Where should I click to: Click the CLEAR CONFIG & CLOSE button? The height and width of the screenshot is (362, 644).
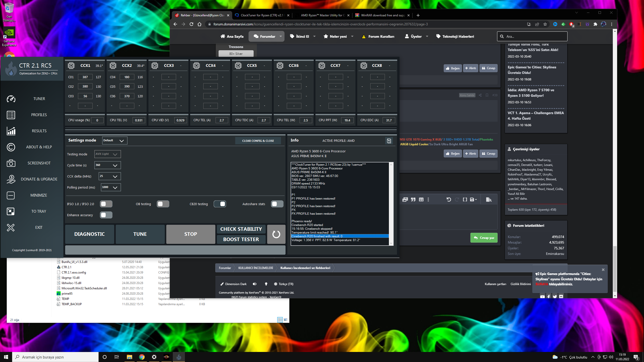pyautogui.click(x=258, y=141)
